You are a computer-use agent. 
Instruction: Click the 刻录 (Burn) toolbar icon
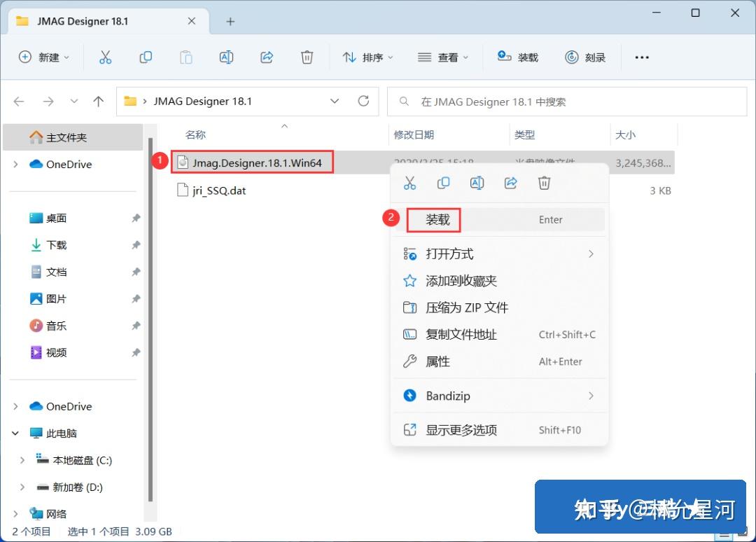586,57
